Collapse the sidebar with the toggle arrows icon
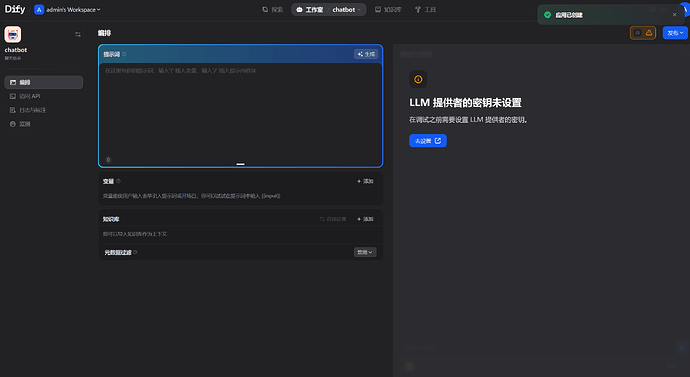The width and height of the screenshot is (690, 377). (x=78, y=34)
